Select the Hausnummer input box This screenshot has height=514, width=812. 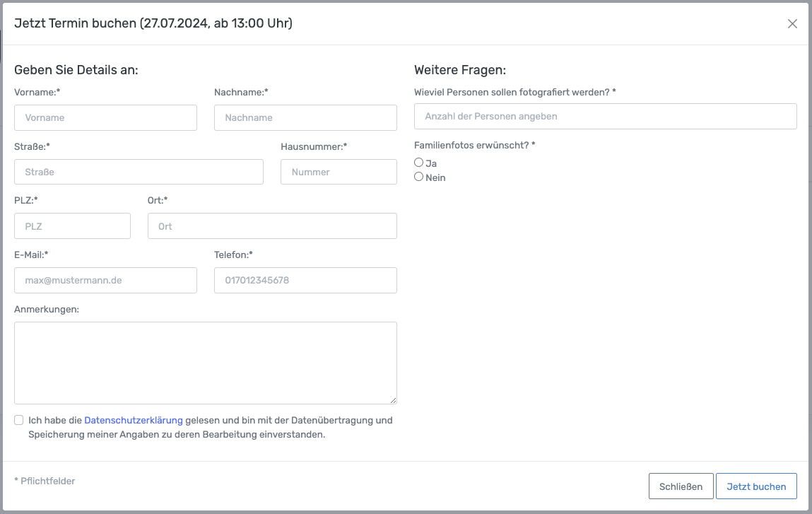339,172
